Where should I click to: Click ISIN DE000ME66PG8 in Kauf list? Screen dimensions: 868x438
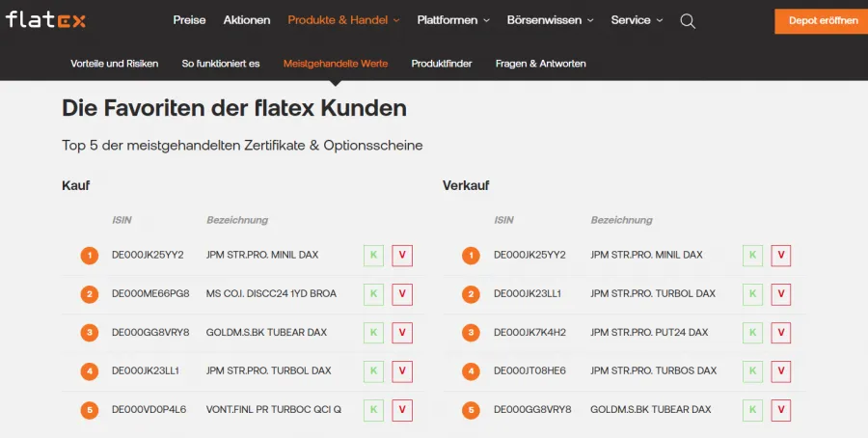(x=150, y=293)
